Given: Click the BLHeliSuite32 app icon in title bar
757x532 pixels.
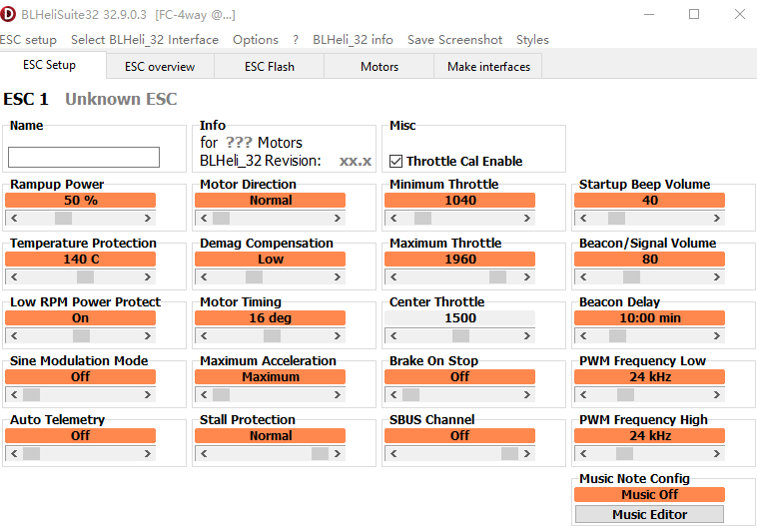Looking at the screenshot, I should click(9, 15).
